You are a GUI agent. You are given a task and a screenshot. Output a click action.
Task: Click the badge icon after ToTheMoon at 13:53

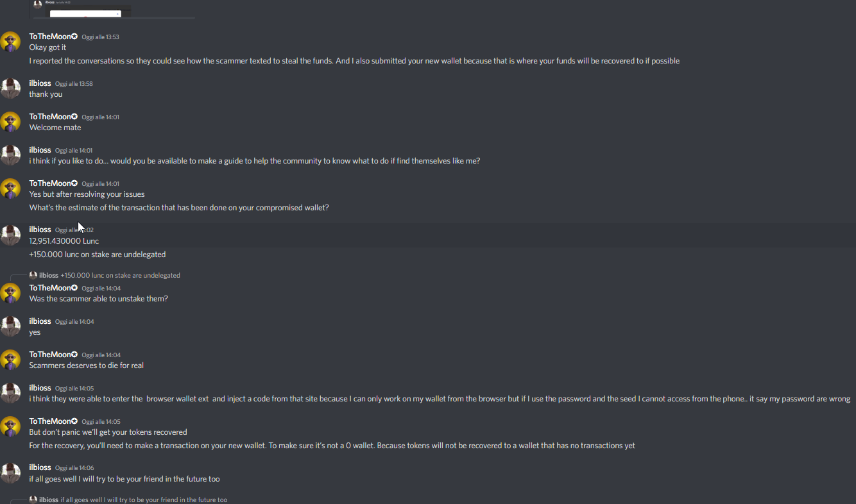click(x=74, y=37)
